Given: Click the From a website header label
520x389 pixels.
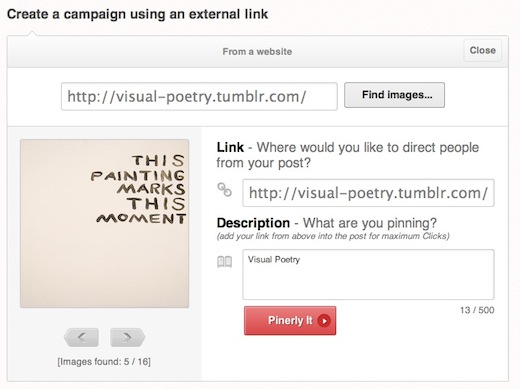Looking at the screenshot, I should [x=257, y=52].
